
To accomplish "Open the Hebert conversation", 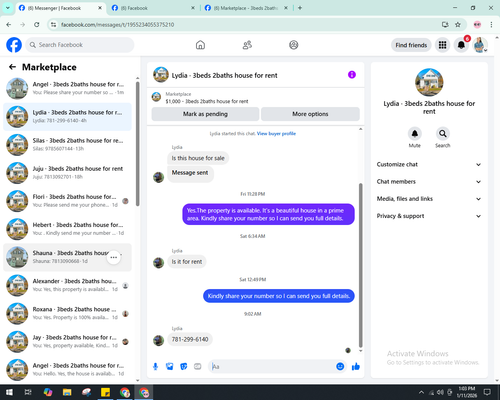I will click(68, 229).
